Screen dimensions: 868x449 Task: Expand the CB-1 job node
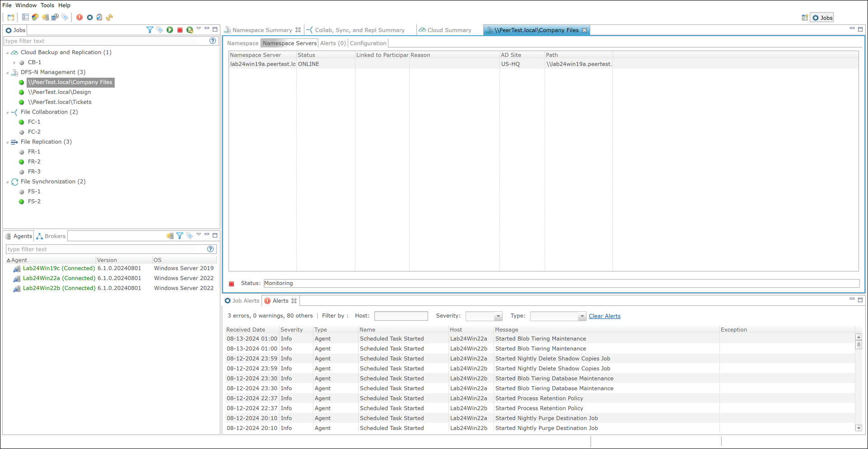(x=14, y=62)
